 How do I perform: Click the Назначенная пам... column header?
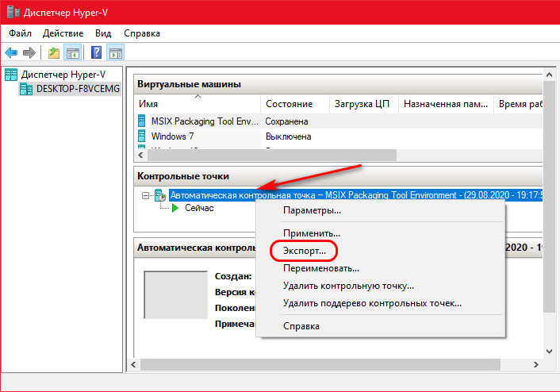(446, 104)
